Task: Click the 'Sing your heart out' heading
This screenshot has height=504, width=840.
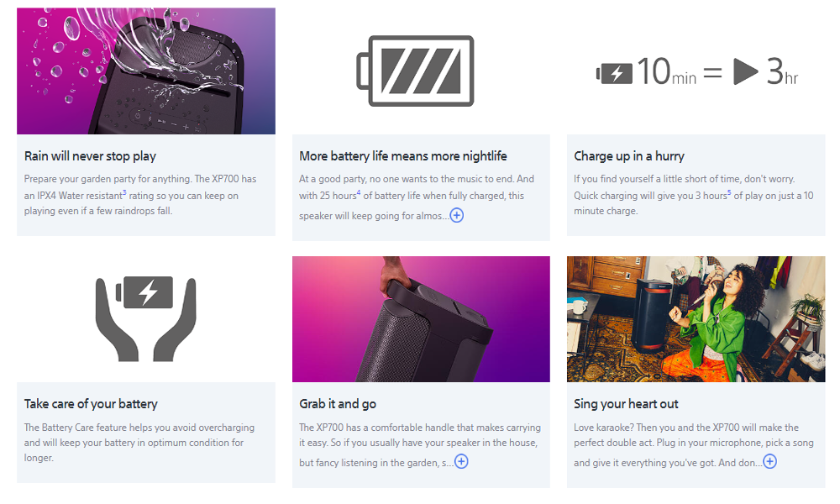Action: (626, 404)
